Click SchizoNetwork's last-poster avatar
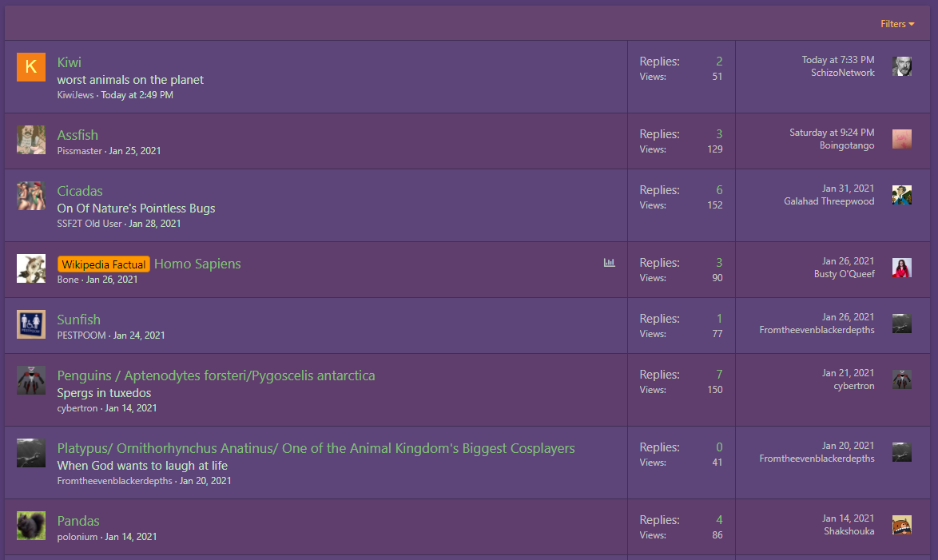 902,66
